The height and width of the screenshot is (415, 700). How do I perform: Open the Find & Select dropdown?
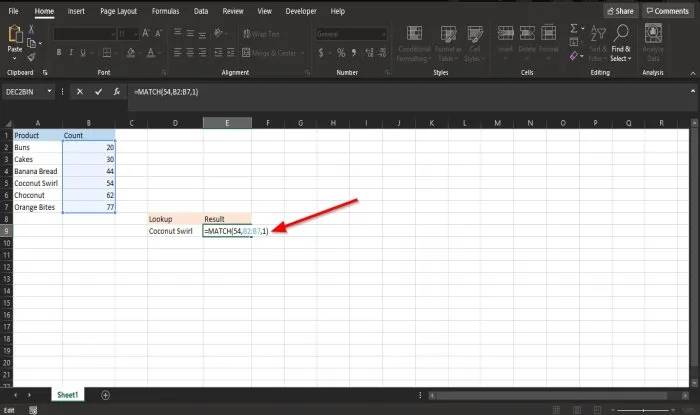coord(621,42)
